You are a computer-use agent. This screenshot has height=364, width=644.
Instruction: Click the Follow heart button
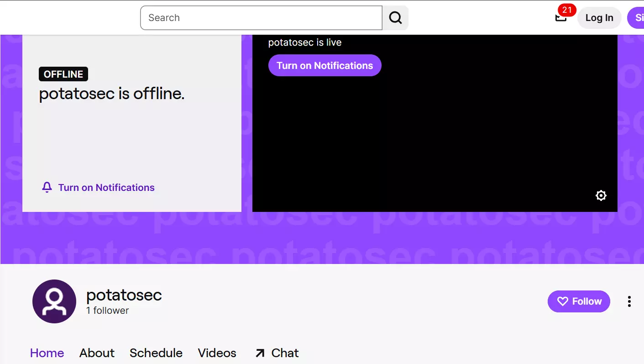coord(579,301)
